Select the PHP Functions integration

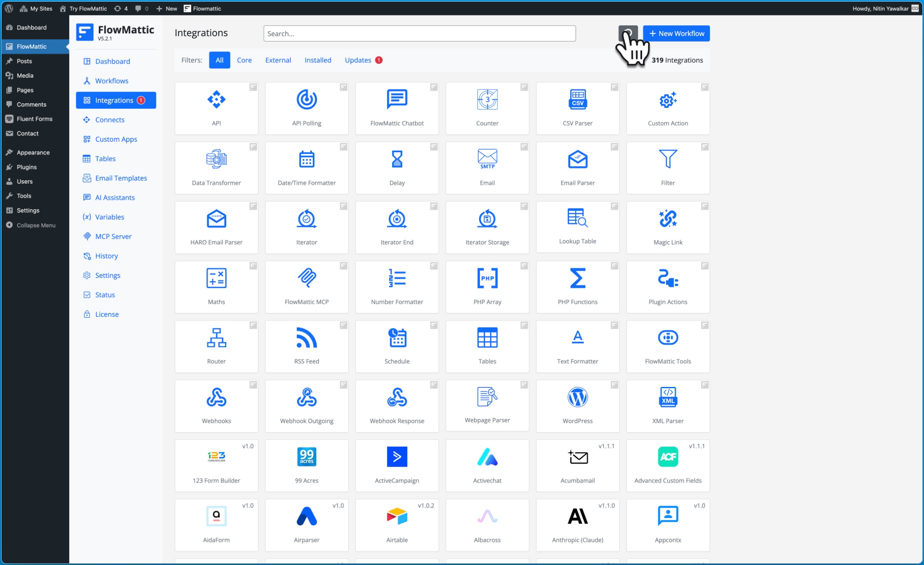click(577, 287)
